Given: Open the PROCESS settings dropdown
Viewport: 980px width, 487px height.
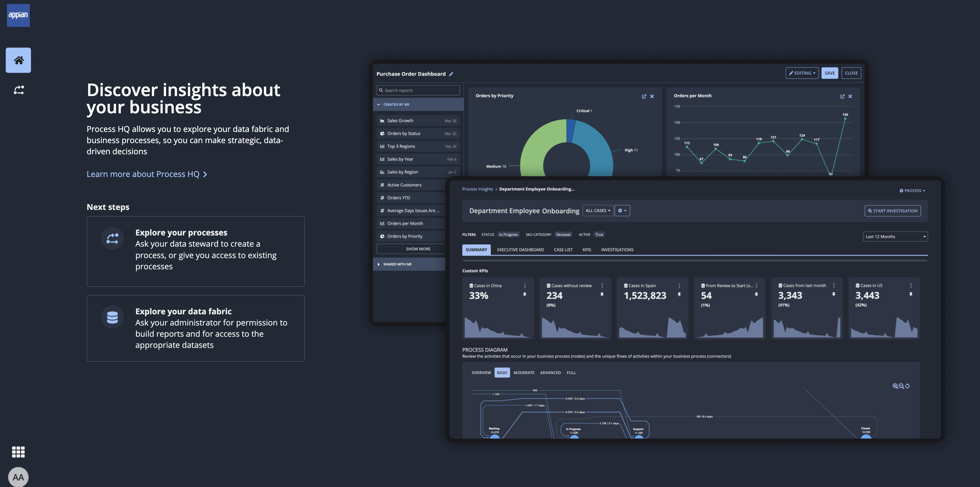Looking at the screenshot, I should click(912, 191).
